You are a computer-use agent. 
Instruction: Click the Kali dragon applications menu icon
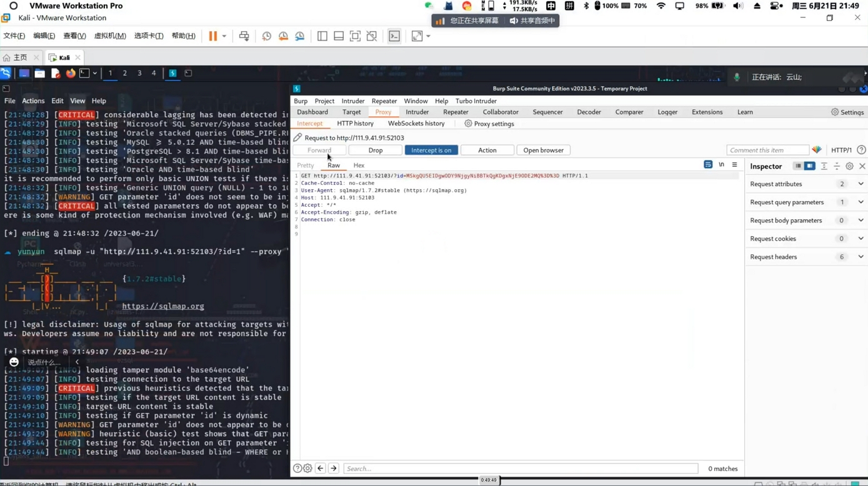[6, 73]
